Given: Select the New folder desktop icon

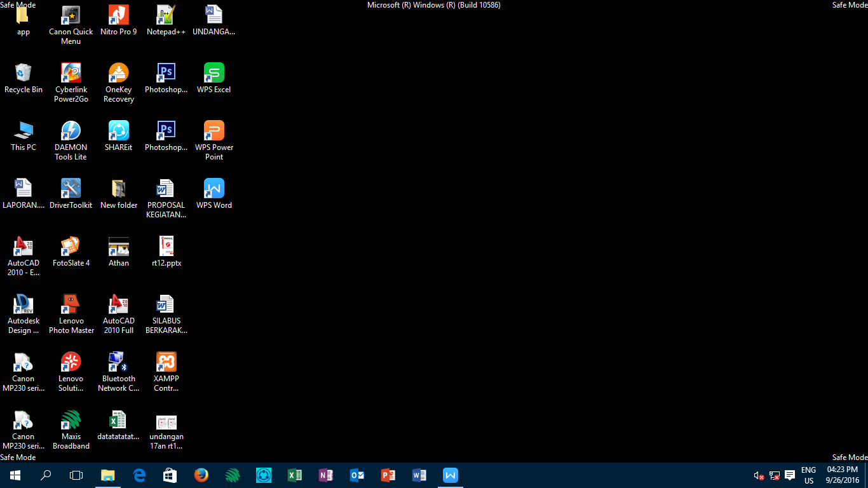Looking at the screenshot, I should (119, 194).
